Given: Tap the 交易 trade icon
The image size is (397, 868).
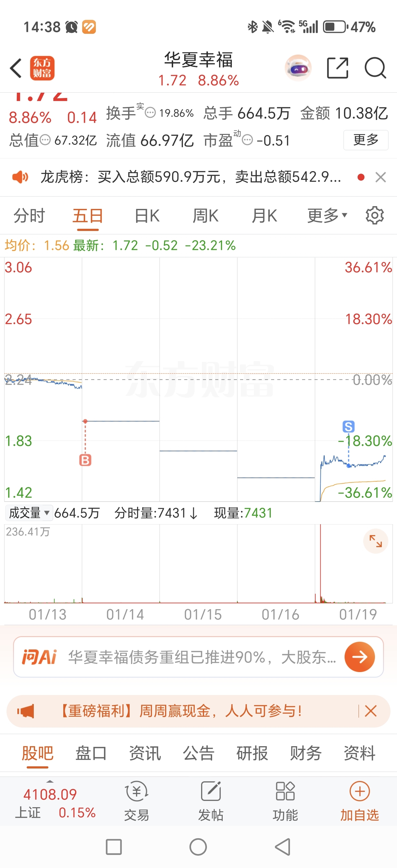Looking at the screenshot, I should click(136, 801).
